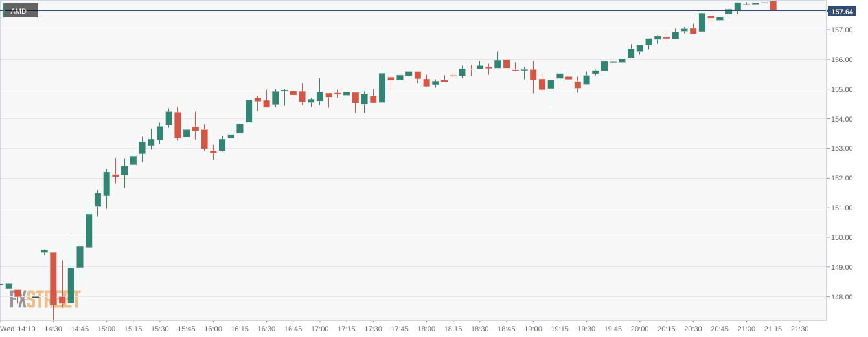Click the tall green candle after 17:30
The width and height of the screenshot is (868, 337).
(382, 88)
